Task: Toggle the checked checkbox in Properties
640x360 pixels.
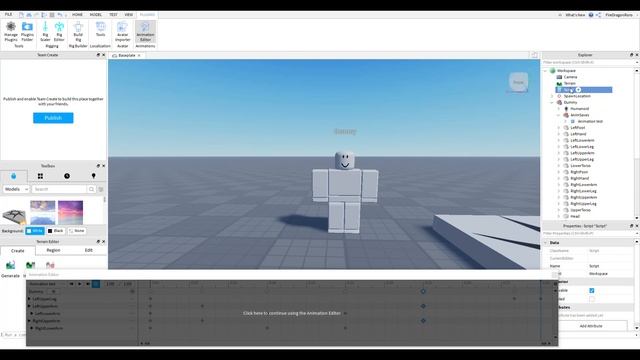Action: click(592, 291)
